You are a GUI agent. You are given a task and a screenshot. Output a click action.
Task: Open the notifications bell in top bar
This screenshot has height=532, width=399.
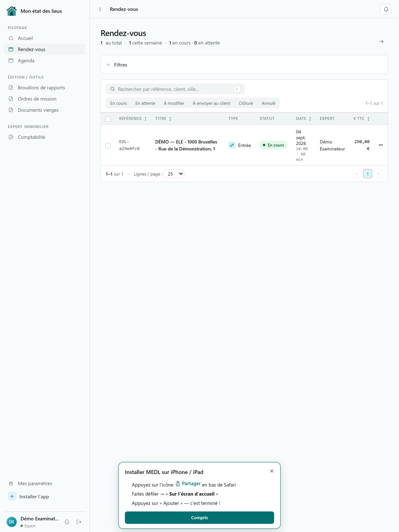[386, 9]
